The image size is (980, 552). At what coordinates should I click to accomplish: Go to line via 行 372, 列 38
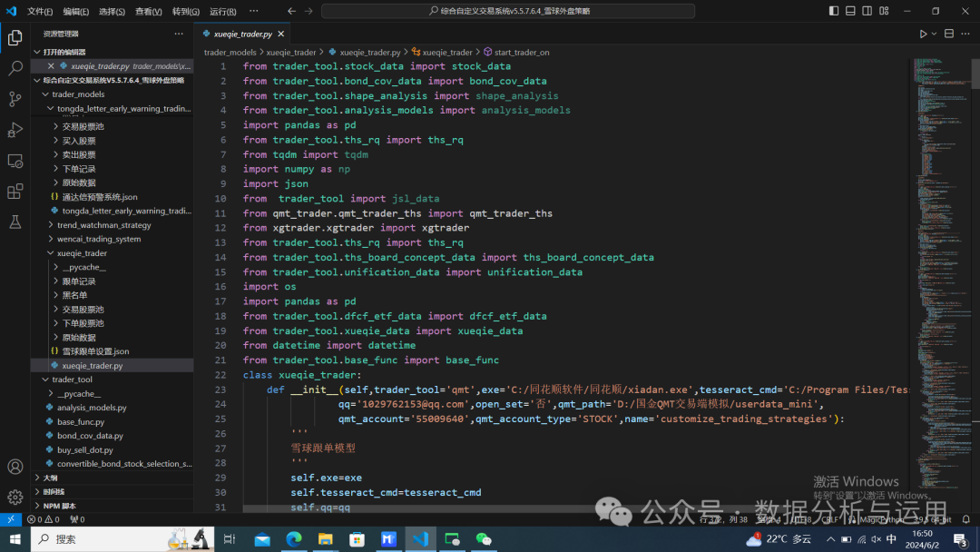tap(724, 519)
